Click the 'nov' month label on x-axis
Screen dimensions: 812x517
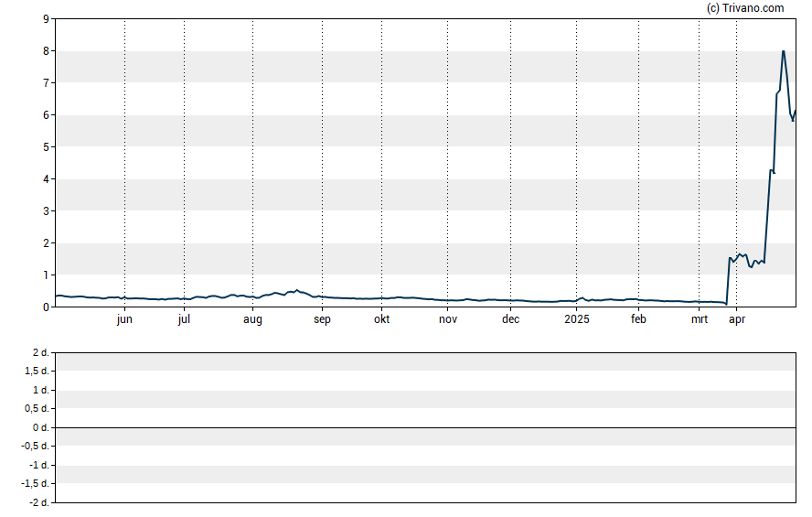pyautogui.click(x=448, y=319)
